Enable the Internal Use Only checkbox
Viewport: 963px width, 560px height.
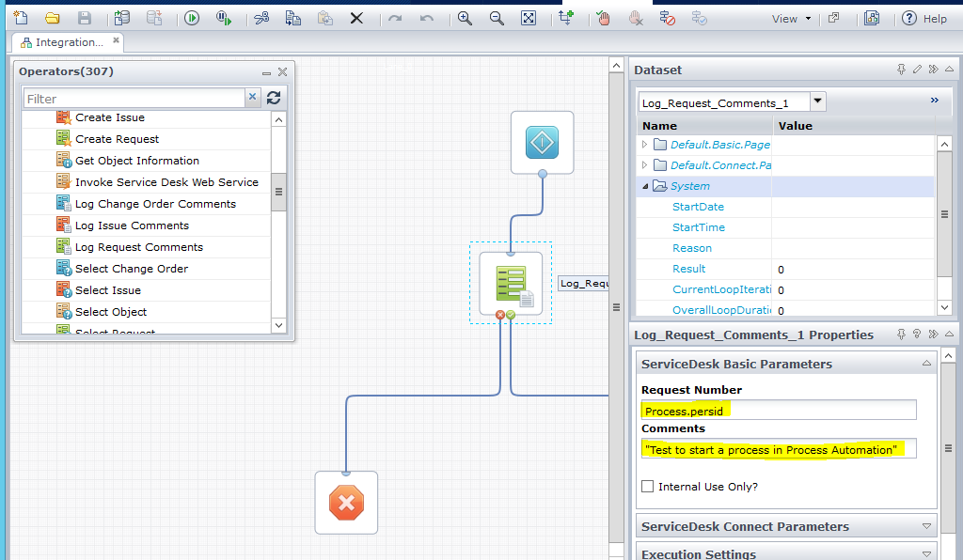click(647, 487)
